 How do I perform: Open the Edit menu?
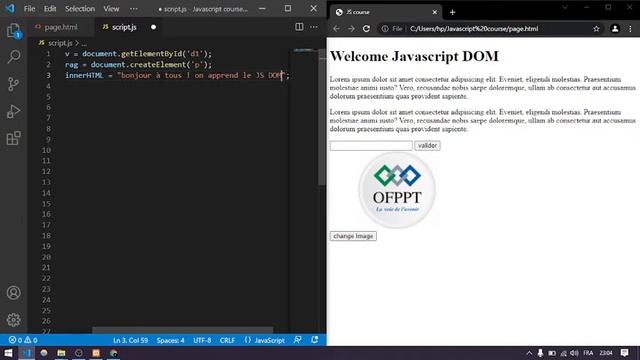click(x=50, y=9)
